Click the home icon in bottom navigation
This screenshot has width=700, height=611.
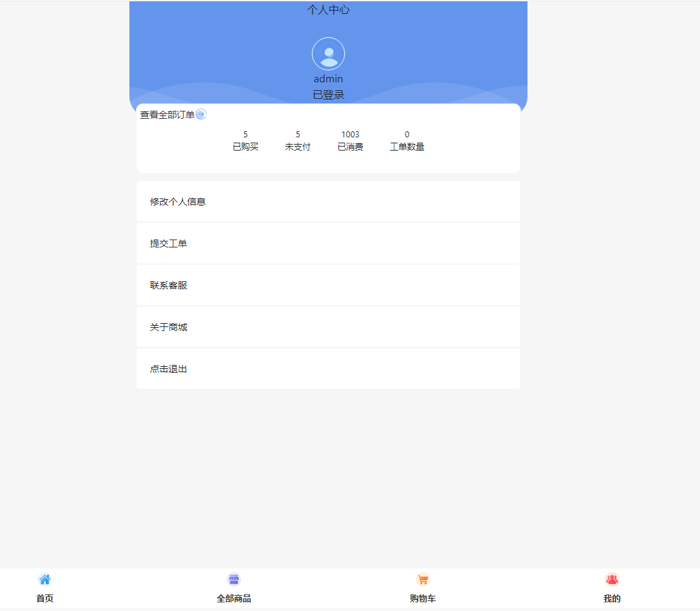coord(44,580)
